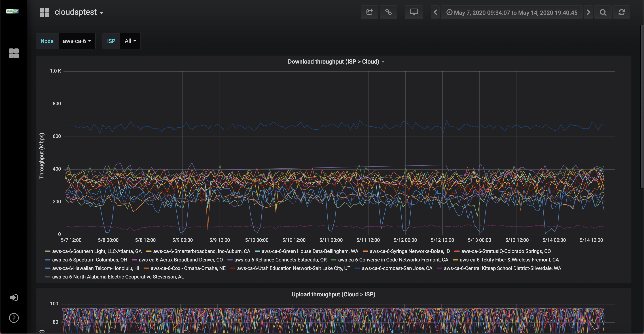Image resolution: width=644 pixels, height=334 pixels.
Task: Toggle Aerux Broadband-Denver, CO series
Action: point(180,260)
